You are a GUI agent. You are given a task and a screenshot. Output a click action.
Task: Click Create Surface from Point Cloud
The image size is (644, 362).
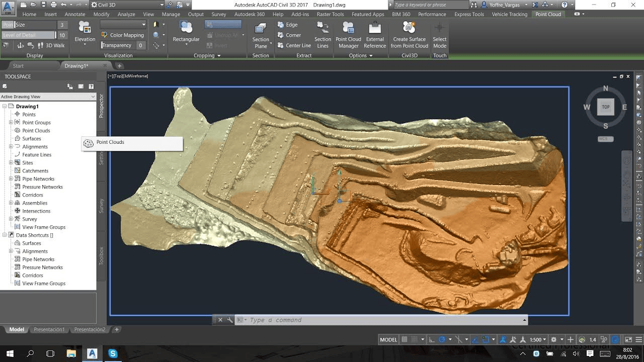pyautogui.click(x=409, y=35)
